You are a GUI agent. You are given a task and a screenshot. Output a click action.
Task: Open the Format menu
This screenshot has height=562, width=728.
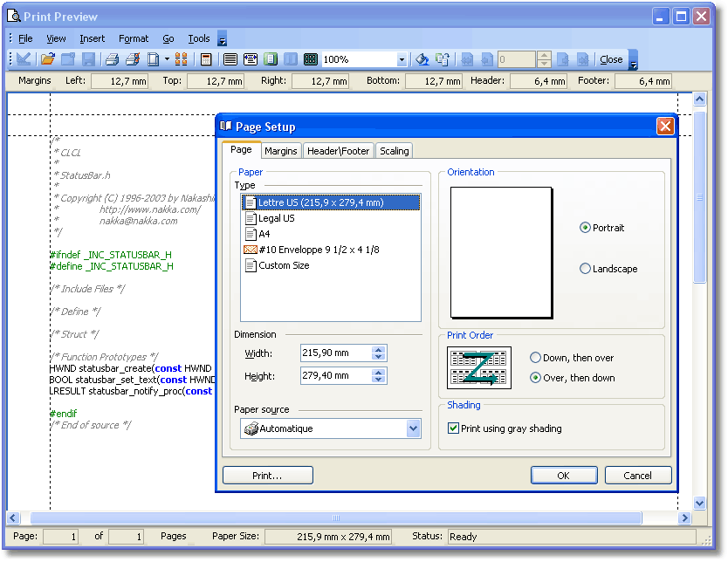pyautogui.click(x=134, y=38)
